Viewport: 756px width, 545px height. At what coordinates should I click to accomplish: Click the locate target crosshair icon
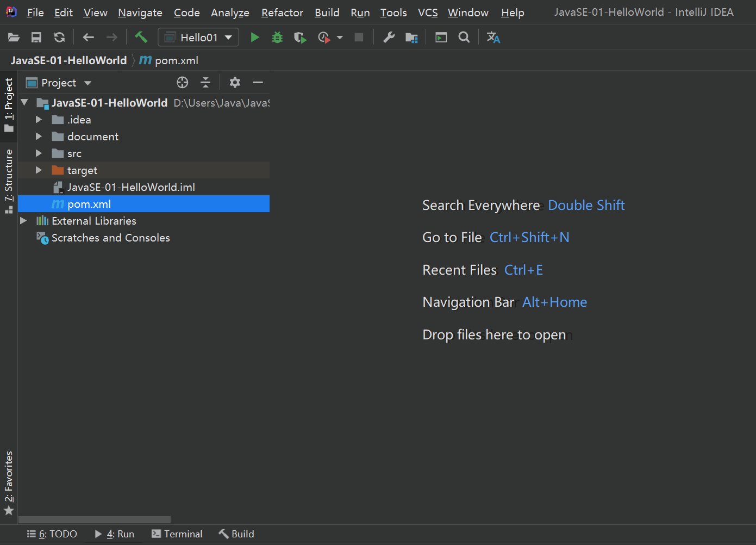point(183,83)
